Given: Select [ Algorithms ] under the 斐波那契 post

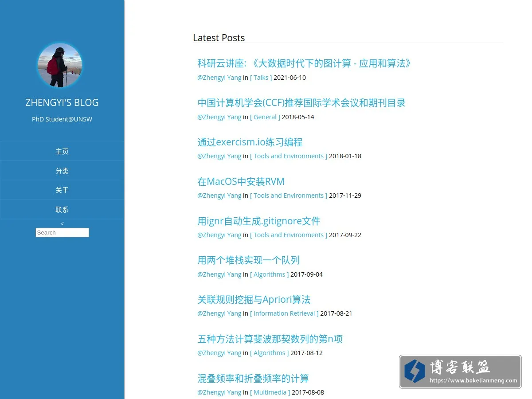Looking at the screenshot, I should [270, 353].
